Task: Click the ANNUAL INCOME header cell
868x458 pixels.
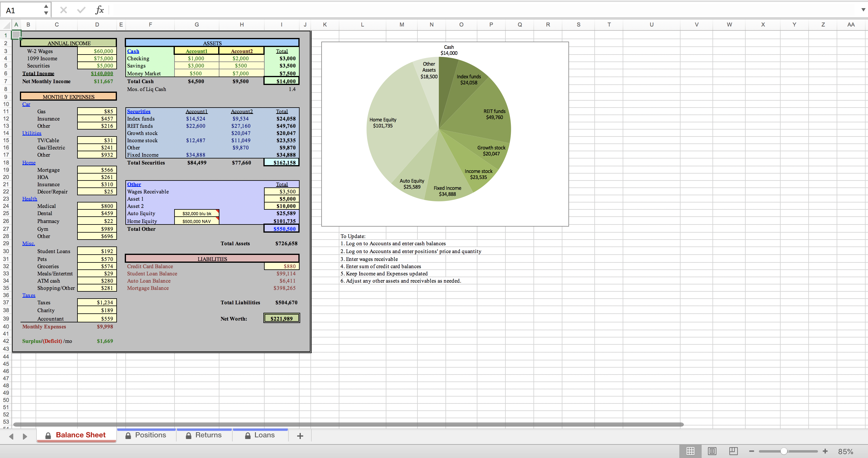Action: pos(68,43)
